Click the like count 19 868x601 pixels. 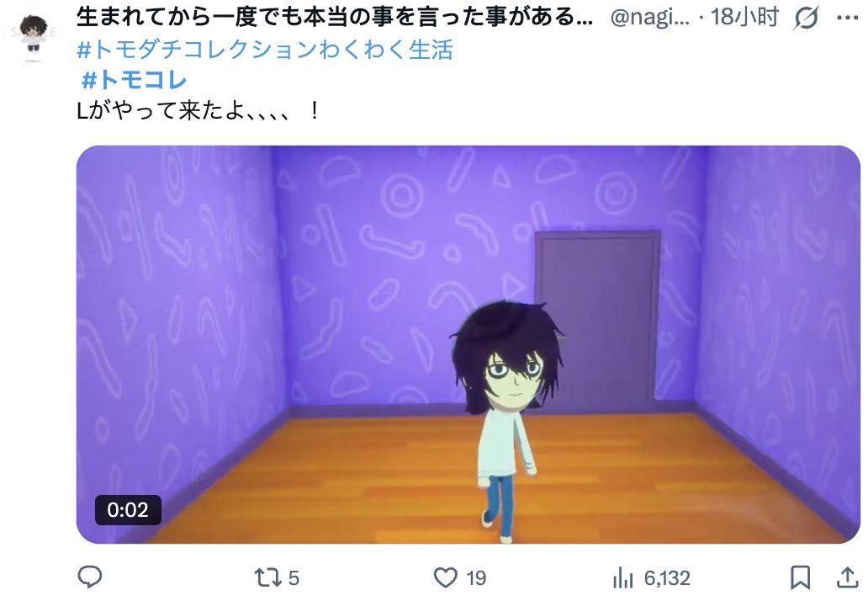pos(476,578)
